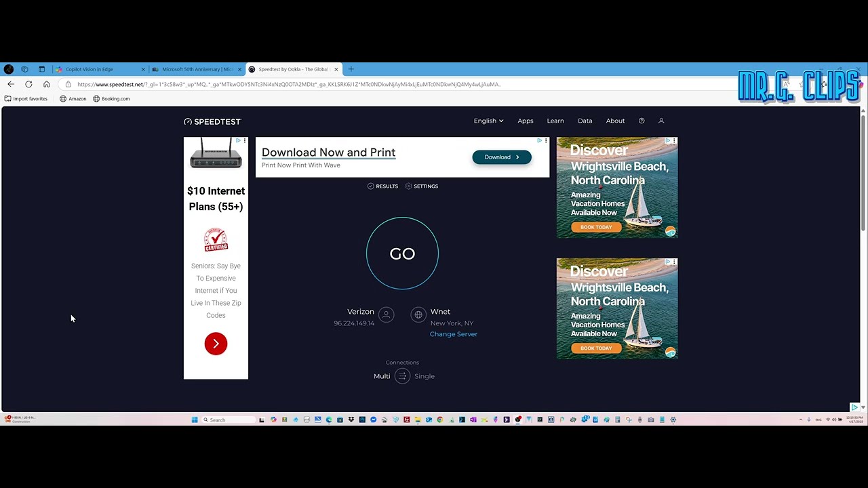The width and height of the screenshot is (868, 488).
Task: Open the RESULTS link
Action: pyautogui.click(x=382, y=186)
